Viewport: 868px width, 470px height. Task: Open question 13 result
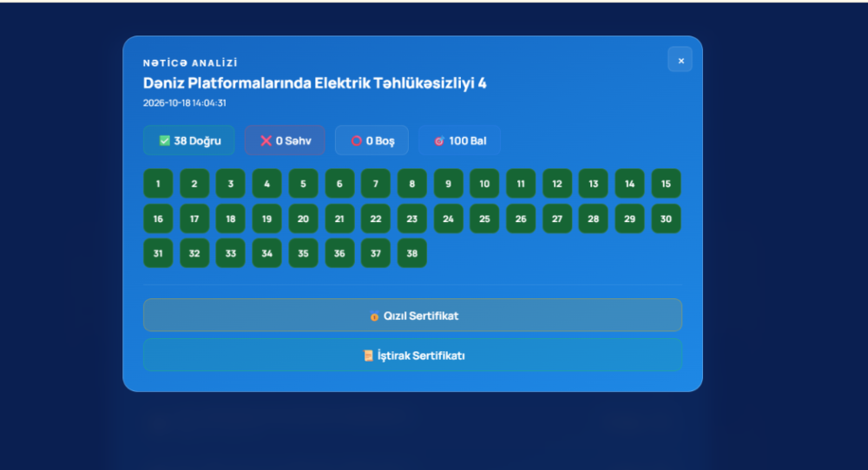[x=594, y=184]
